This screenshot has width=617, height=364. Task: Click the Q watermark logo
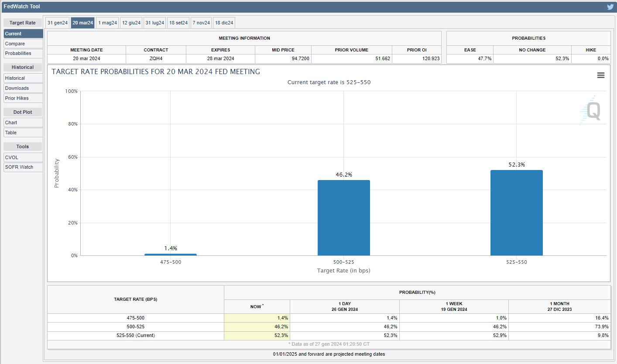592,111
